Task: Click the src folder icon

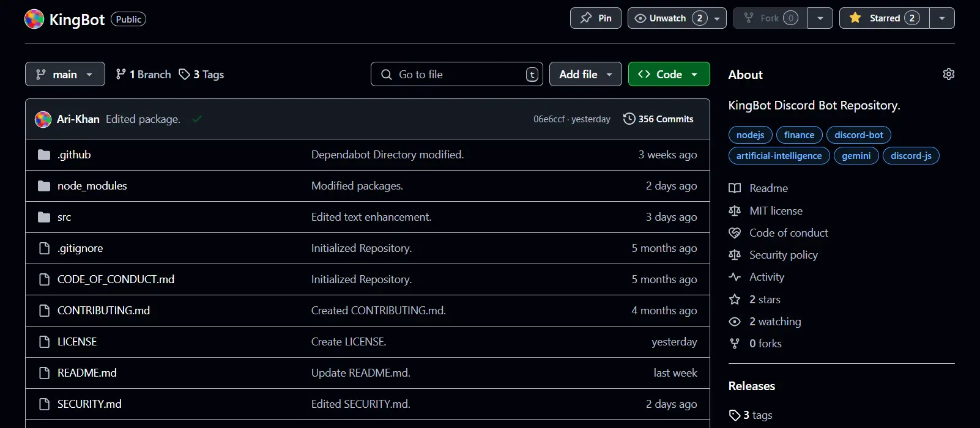Action: click(x=44, y=217)
